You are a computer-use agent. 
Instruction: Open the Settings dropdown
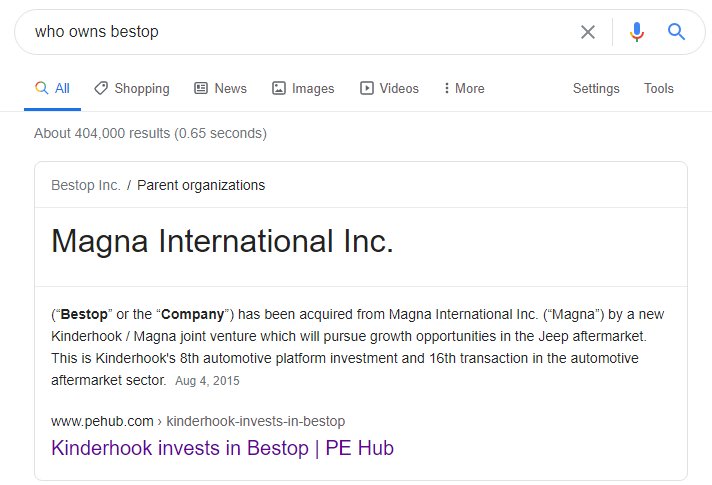point(596,89)
